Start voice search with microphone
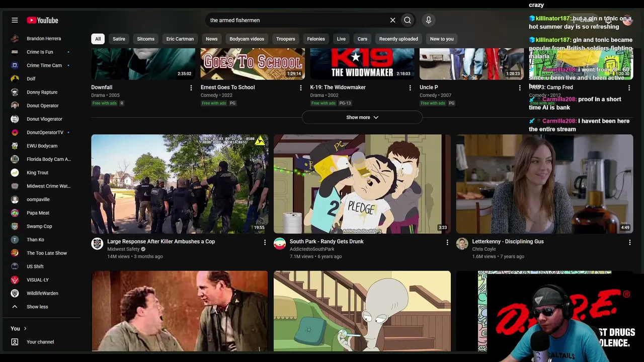Image resolution: width=644 pixels, height=362 pixels. pos(429,20)
